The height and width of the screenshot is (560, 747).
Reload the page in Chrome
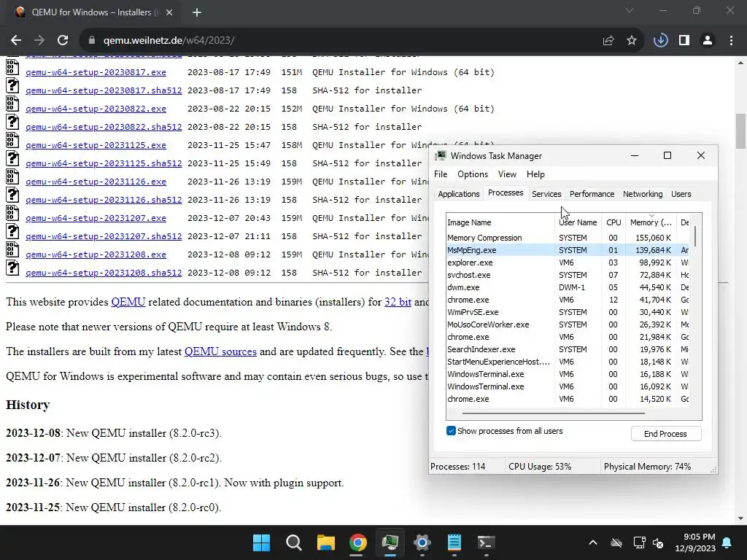(63, 41)
